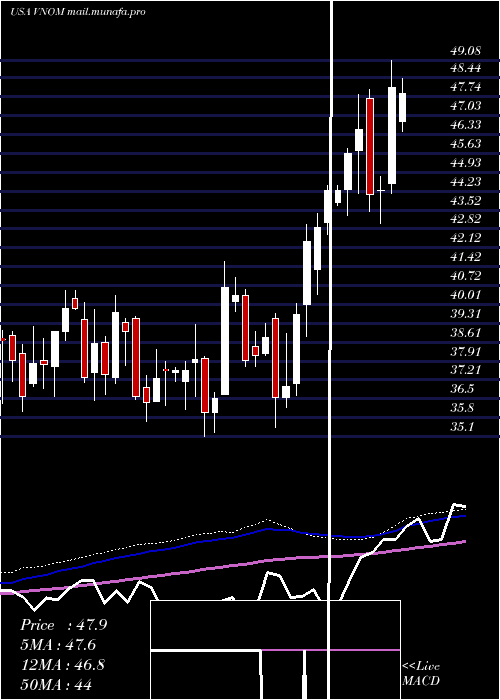This screenshot has width=500, height=700.
Task: Click the 46.33 price axis label
Action: coord(466,125)
